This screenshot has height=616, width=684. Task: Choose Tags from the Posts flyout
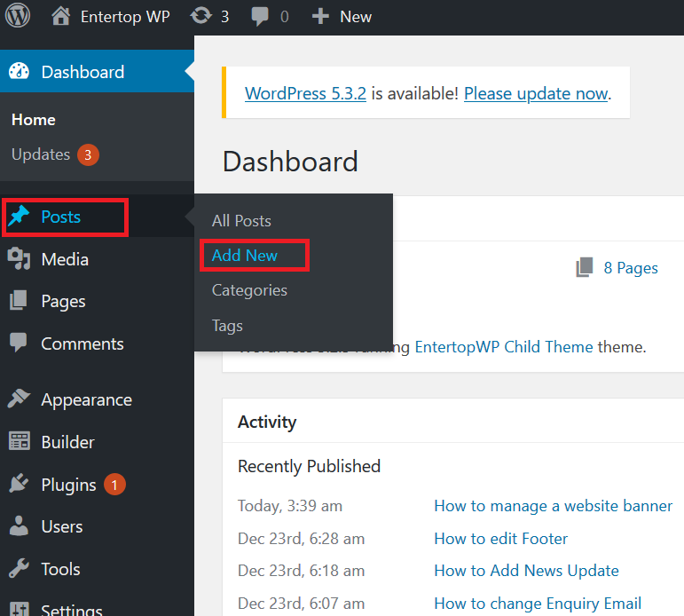point(227,326)
